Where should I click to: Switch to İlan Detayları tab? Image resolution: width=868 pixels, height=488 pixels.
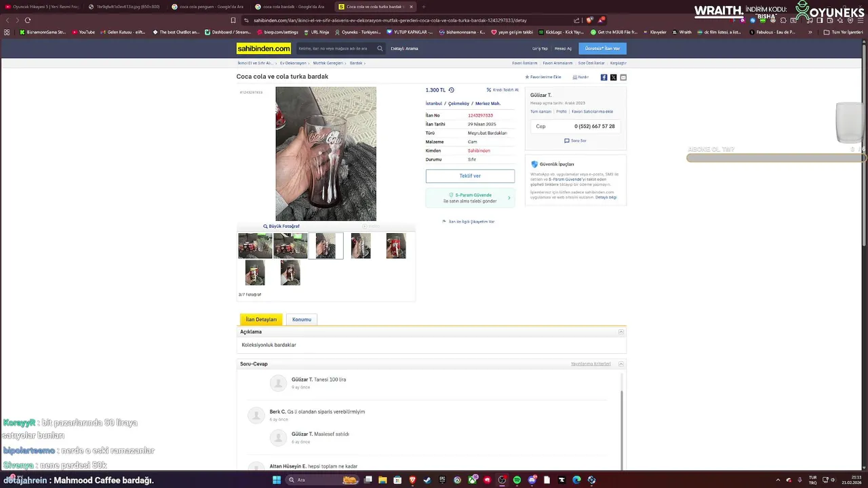pyautogui.click(x=261, y=319)
